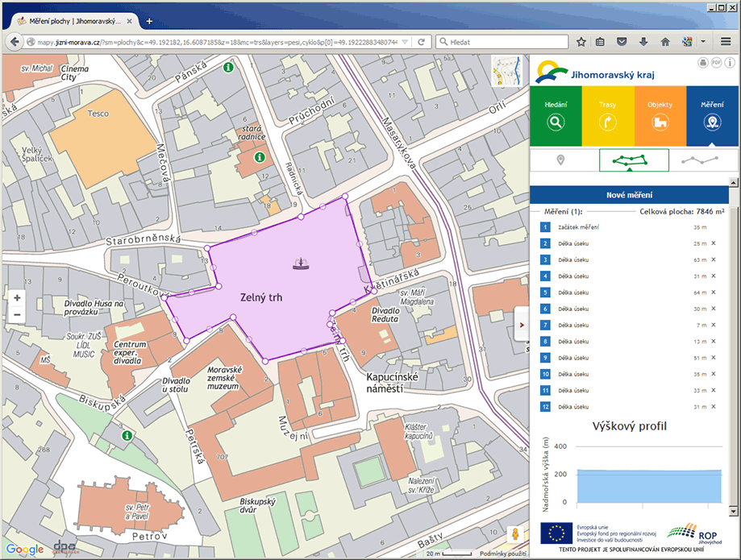Open a new browser tab
This screenshot has width=741, height=560.
point(149,21)
